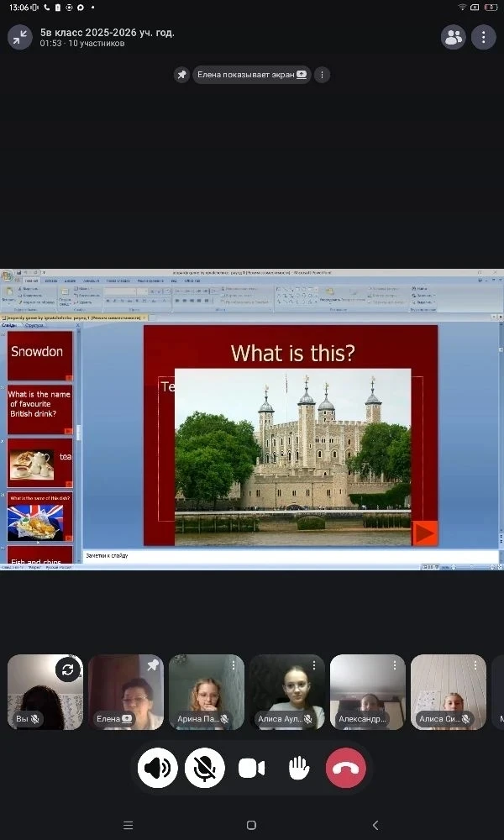Switch the camera on your own video tile
Viewport: 504px width, 840px height.
68,669
